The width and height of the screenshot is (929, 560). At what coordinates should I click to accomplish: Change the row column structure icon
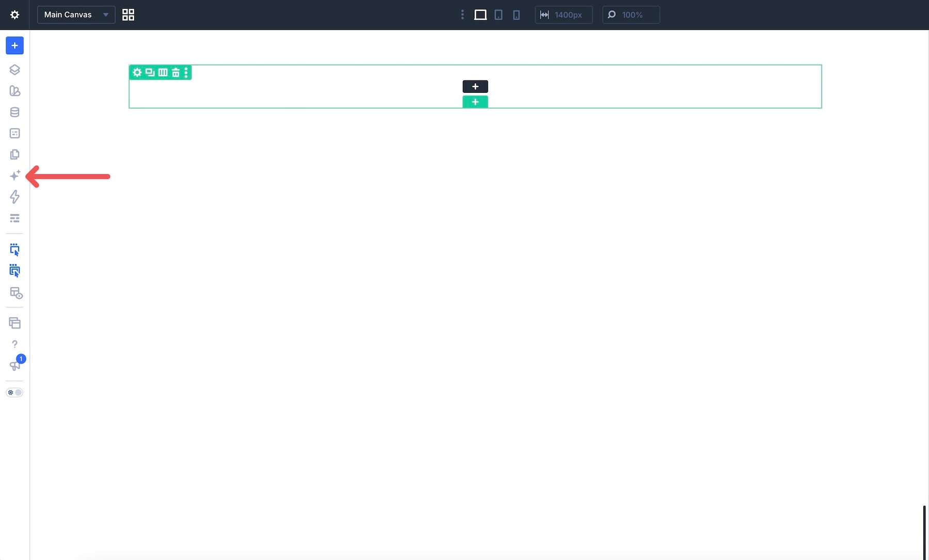pyautogui.click(x=163, y=72)
